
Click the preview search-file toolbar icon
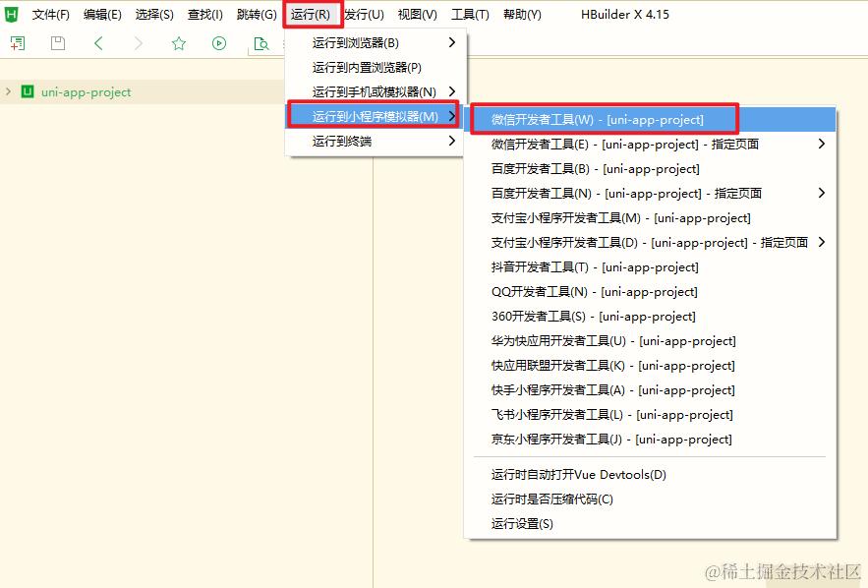click(x=260, y=43)
